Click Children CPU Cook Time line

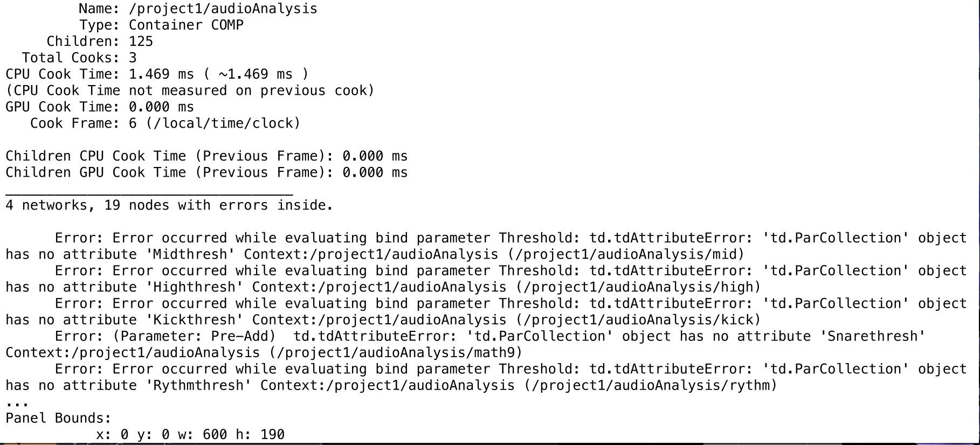click(206, 156)
